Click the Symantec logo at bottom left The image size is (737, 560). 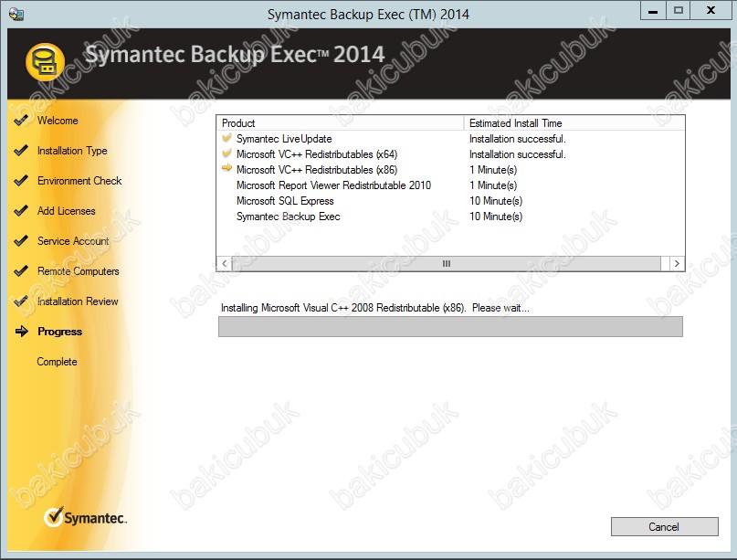click(86, 517)
